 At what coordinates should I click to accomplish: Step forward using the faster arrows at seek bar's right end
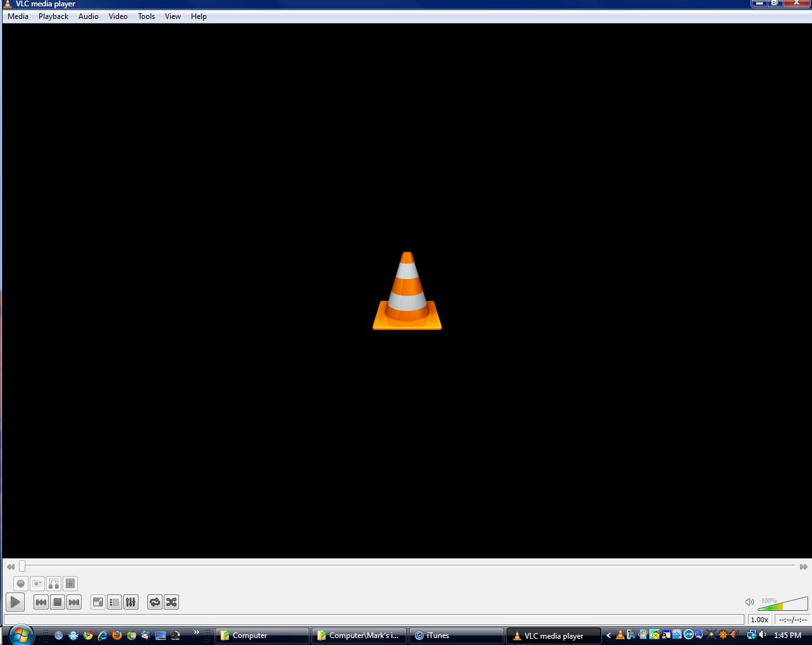point(804,567)
